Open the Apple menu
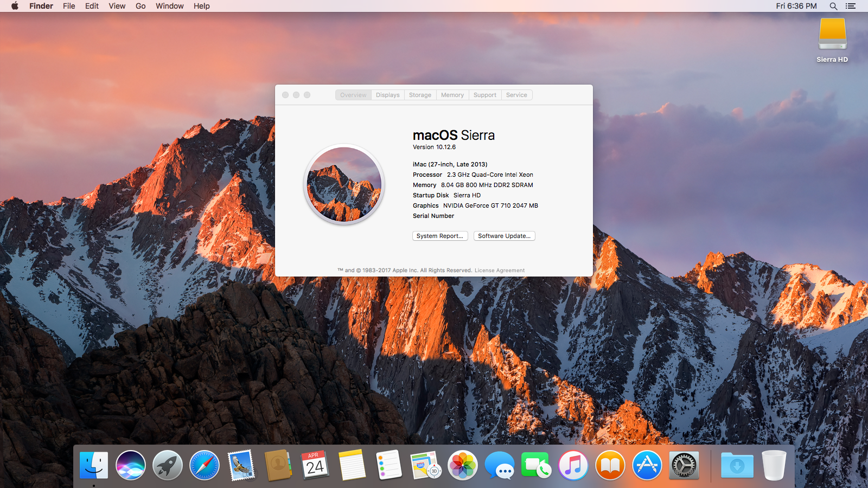The image size is (868, 488). click(15, 6)
